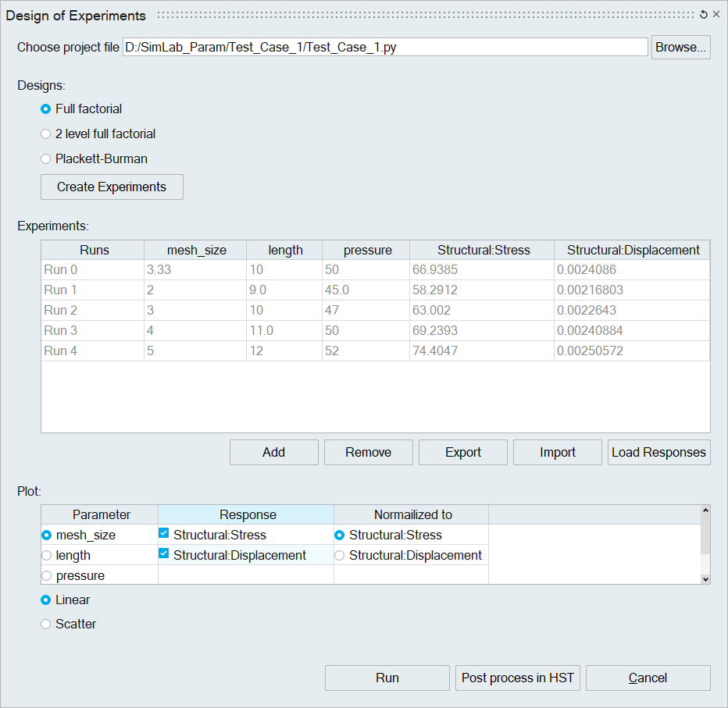Select the Full factorial design option
This screenshot has width=728, height=708.
tap(46, 109)
